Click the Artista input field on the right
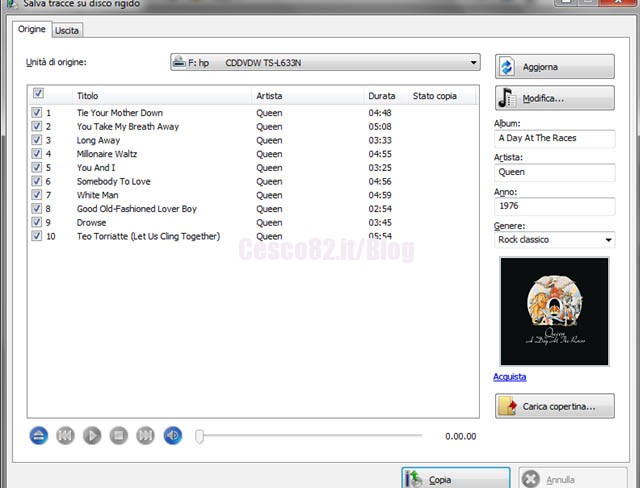This screenshot has width=640, height=488. (x=554, y=172)
